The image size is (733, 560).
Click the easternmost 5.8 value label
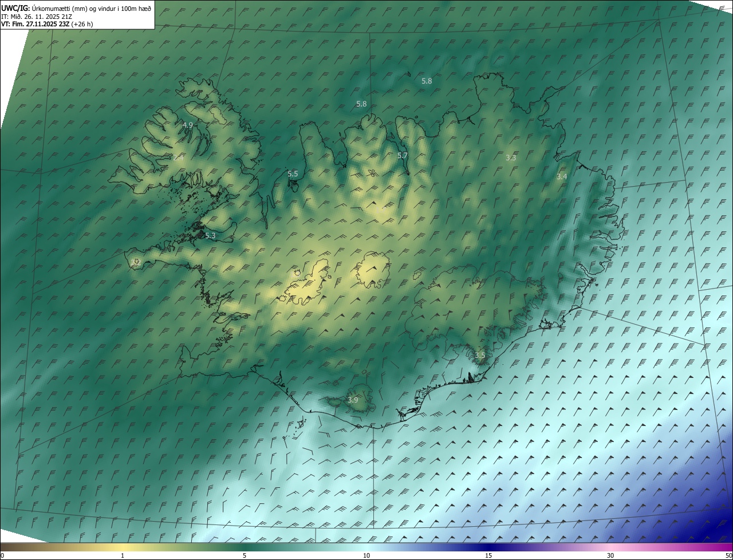[427, 81]
